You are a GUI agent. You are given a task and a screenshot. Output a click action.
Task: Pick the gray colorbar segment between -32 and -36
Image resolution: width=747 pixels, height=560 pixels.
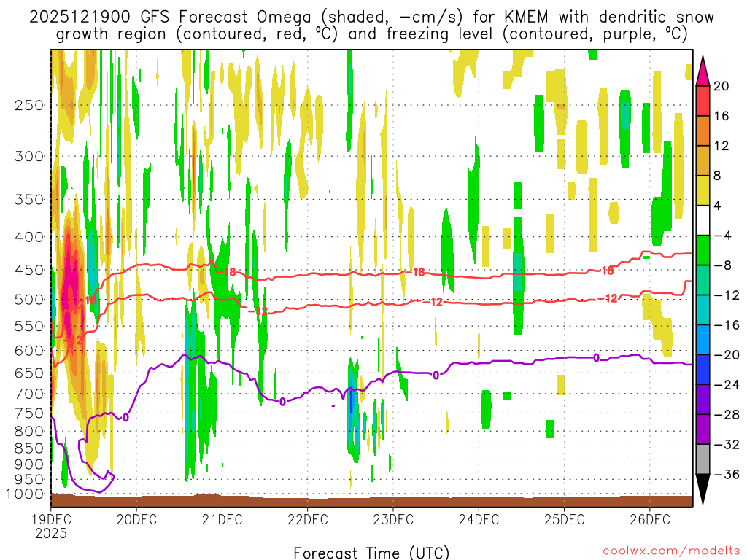[x=703, y=459]
